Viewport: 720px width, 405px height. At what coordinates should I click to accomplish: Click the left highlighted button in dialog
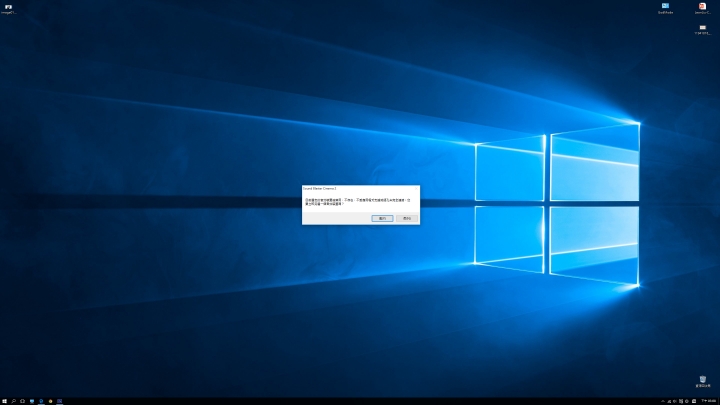pyautogui.click(x=382, y=218)
